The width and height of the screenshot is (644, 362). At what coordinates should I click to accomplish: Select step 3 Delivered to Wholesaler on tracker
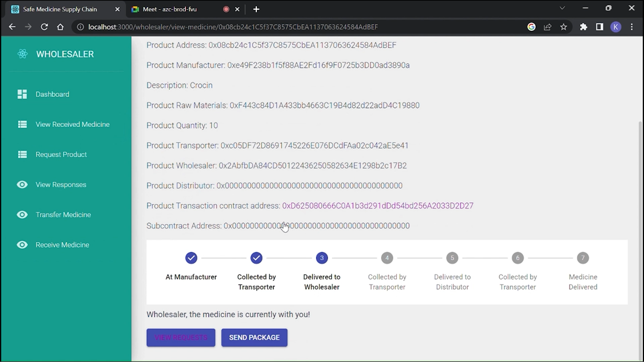click(x=321, y=258)
